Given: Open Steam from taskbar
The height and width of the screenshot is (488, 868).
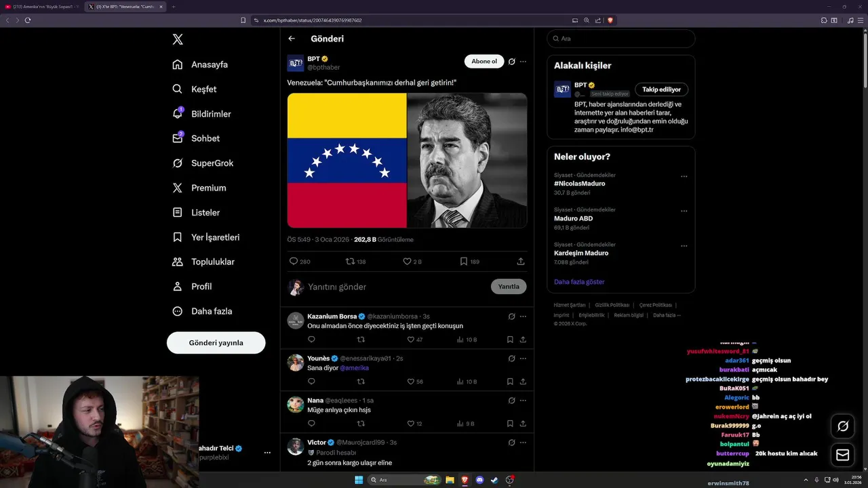Looking at the screenshot, I should (495, 480).
